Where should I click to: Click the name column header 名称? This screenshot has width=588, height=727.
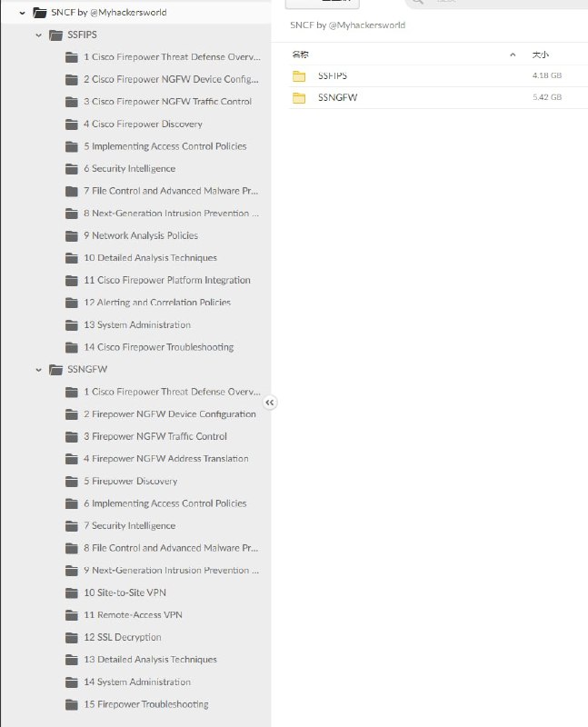pos(300,55)
